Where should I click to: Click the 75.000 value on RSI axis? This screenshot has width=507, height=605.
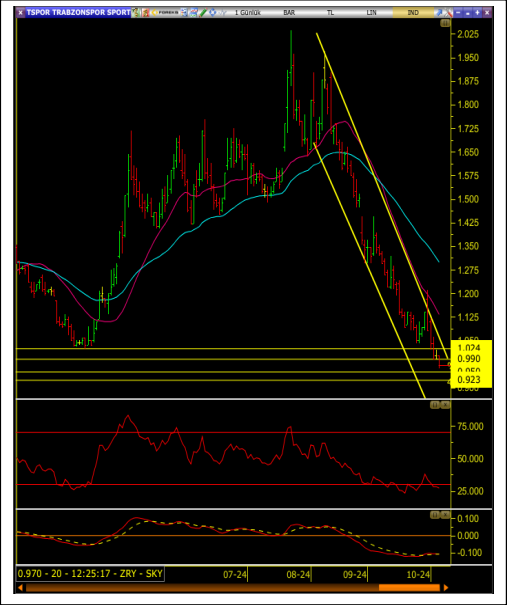pyautogui.click(x=471, y=426)
